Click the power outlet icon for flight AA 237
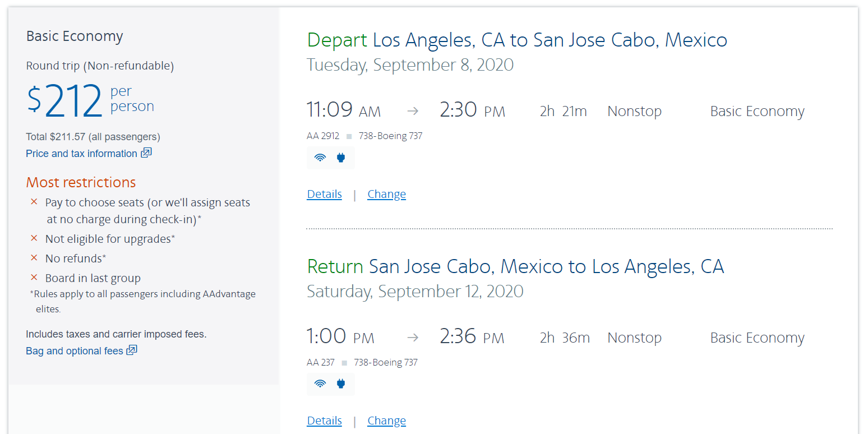868x434 pixels. pyautogui.click(x=341, y=384)
